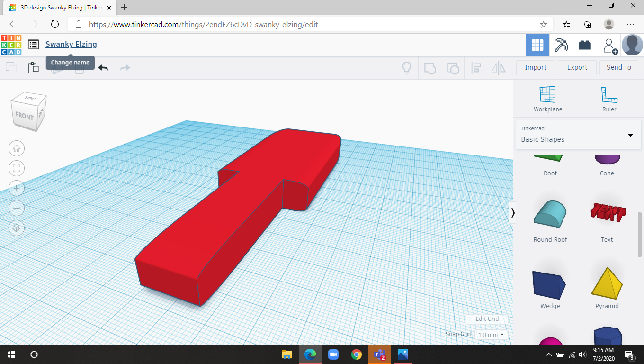Select the 3D design Swanky Elzing browser tab
644x364 pixels.
(x=60, y=8)
